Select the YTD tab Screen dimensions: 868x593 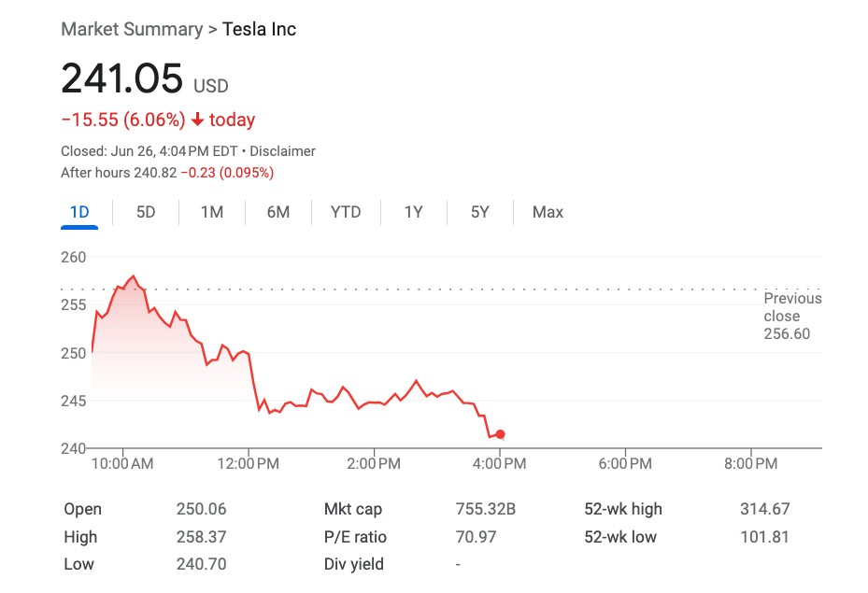tap(346, 212)
